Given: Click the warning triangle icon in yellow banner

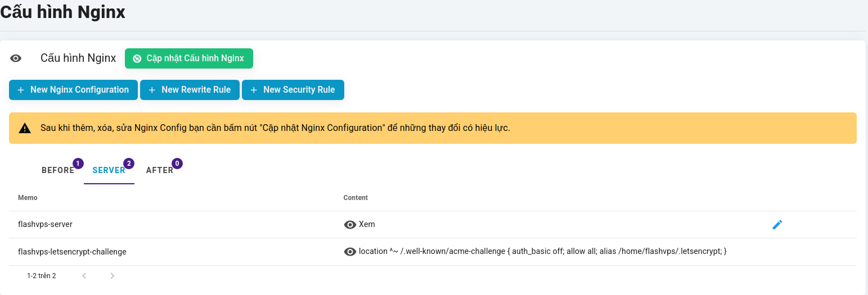Looking at the screenshot, I should click(25, 128).
